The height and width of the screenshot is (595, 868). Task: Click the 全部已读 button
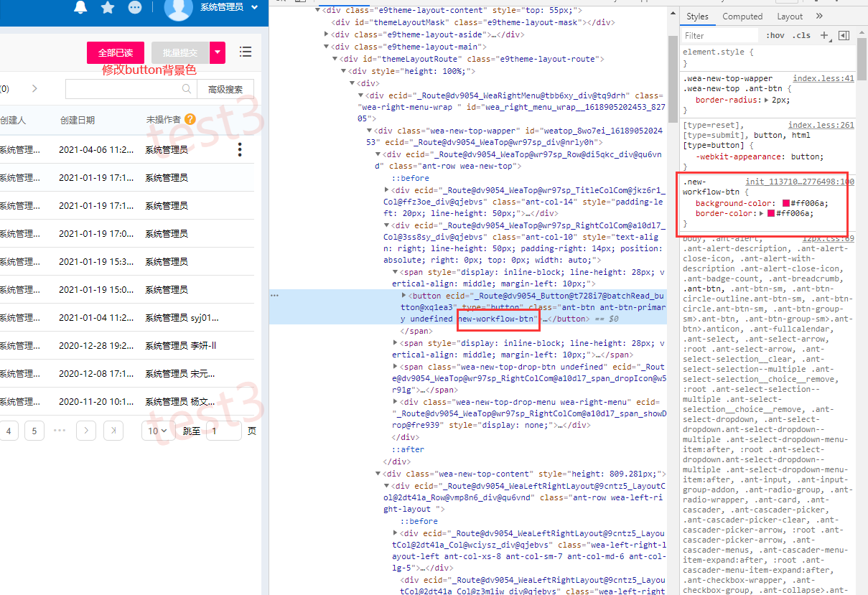point(116,52)
